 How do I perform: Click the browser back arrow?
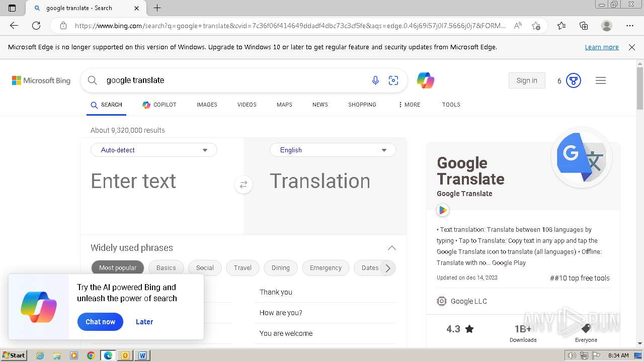pos(14,26)
